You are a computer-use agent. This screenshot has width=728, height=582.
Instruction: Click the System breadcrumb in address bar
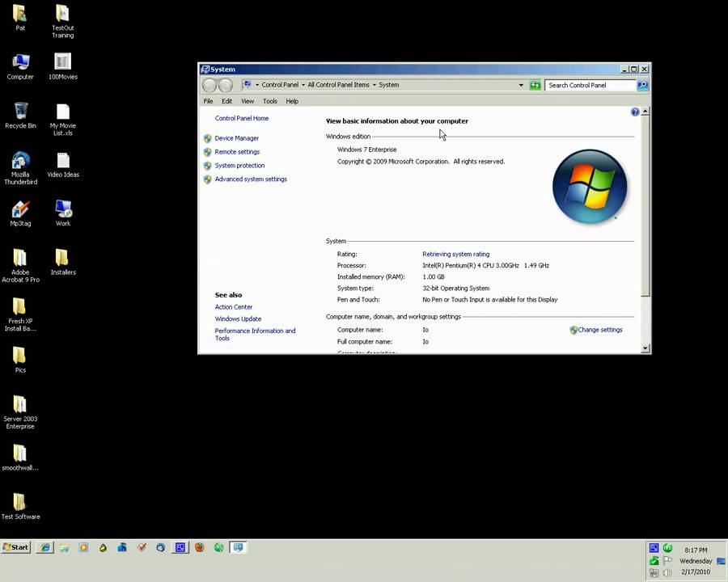(388, 85)
